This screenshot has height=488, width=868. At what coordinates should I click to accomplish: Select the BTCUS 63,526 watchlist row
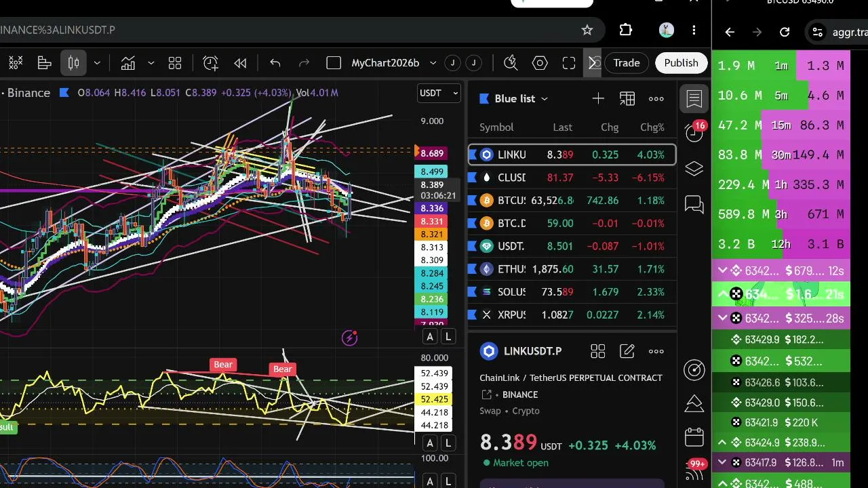[x=572, y=201]
